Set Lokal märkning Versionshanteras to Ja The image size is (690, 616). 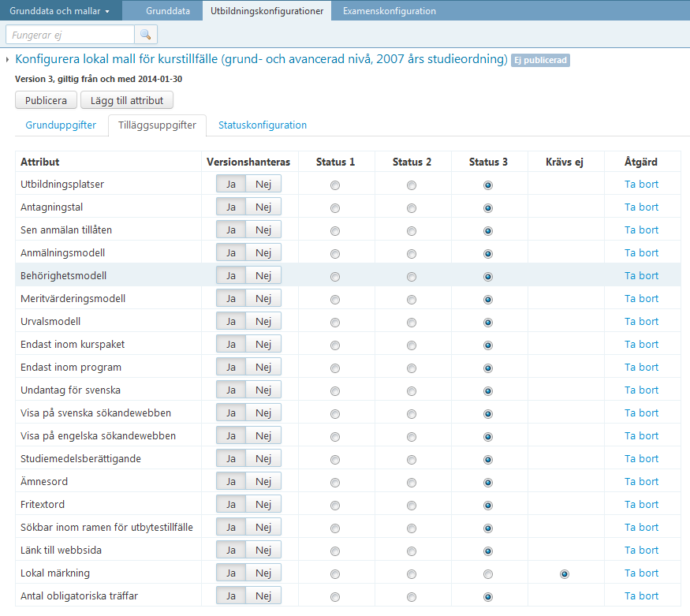click(x=230, y=573)
